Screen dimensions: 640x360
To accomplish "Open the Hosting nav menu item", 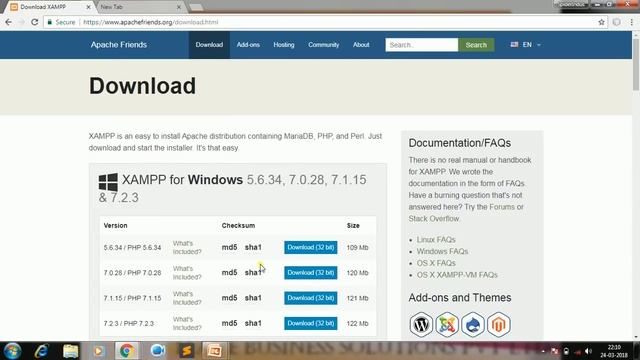I will click(x=284, y=45).
